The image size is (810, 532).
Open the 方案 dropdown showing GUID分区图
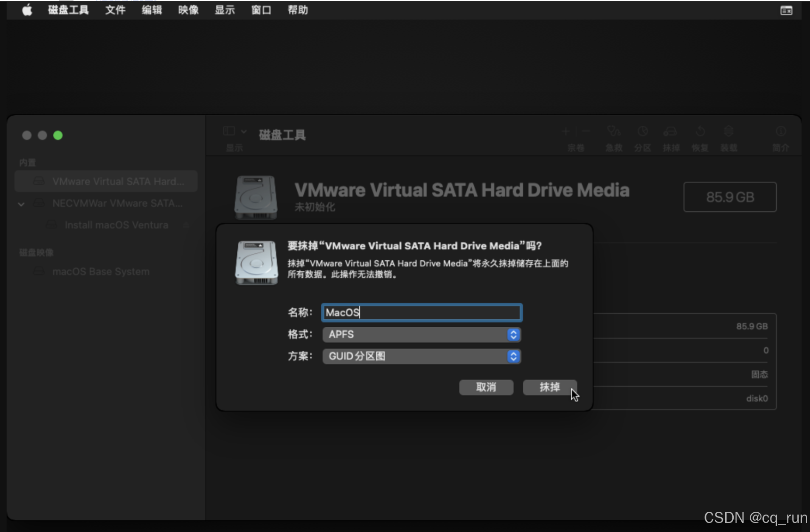[x=422, y=356]
